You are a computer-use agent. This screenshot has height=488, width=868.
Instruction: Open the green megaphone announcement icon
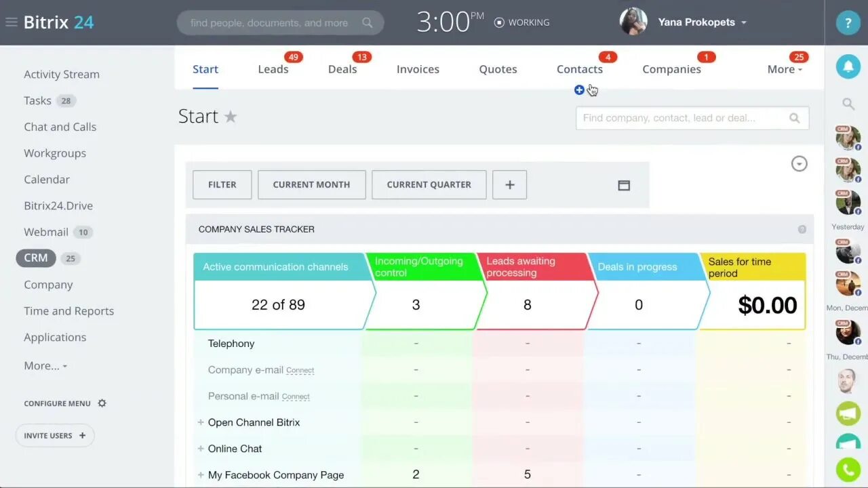848,413
